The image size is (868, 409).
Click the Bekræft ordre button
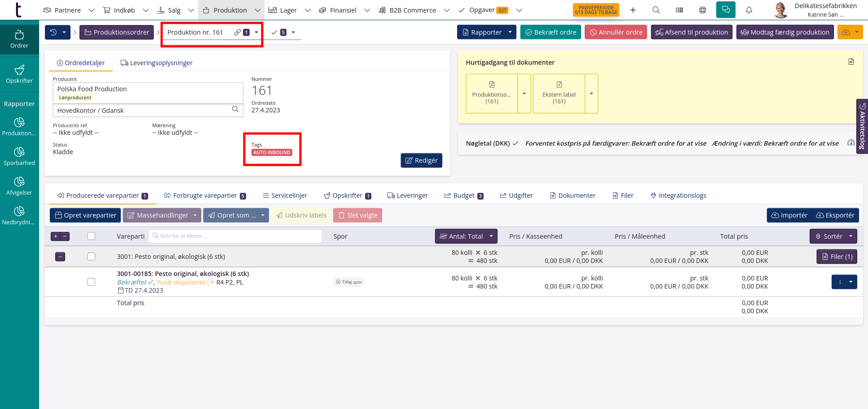(x=551, y=32)
